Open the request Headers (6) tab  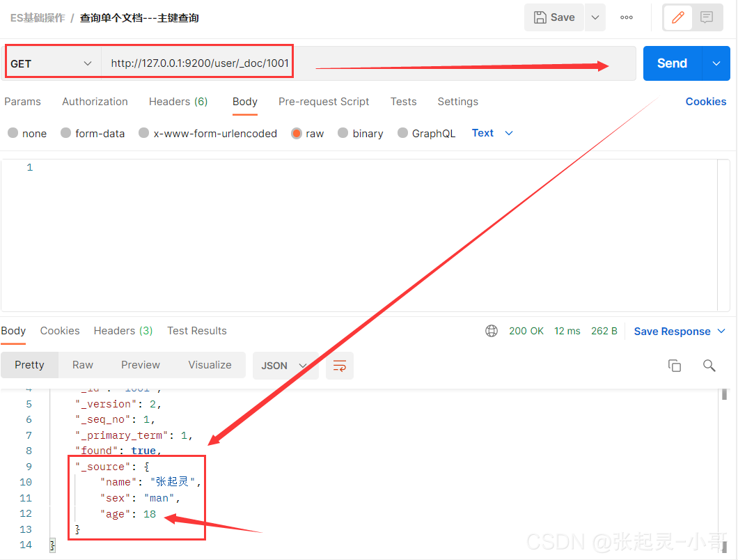[178, 102]
